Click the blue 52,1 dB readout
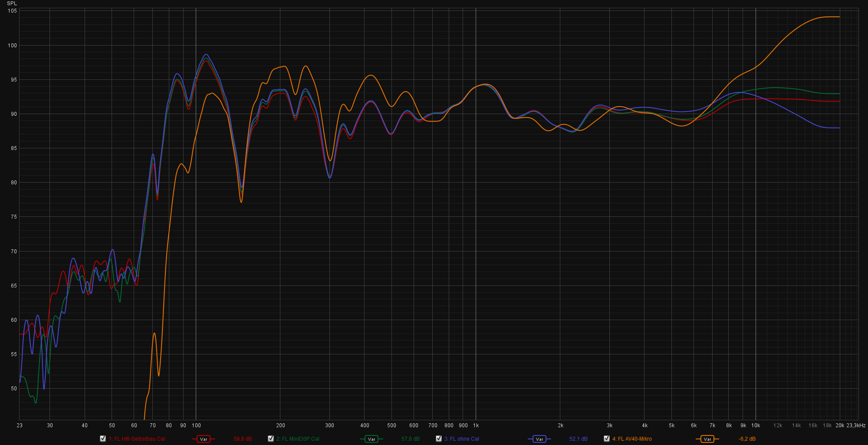 point(578,439)
